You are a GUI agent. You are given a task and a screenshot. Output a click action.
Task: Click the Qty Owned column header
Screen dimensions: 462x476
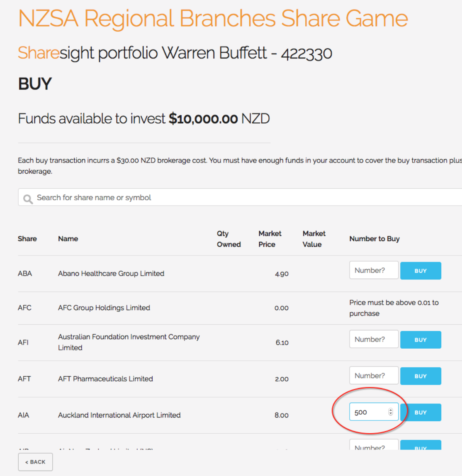click(x=229, y=239)
